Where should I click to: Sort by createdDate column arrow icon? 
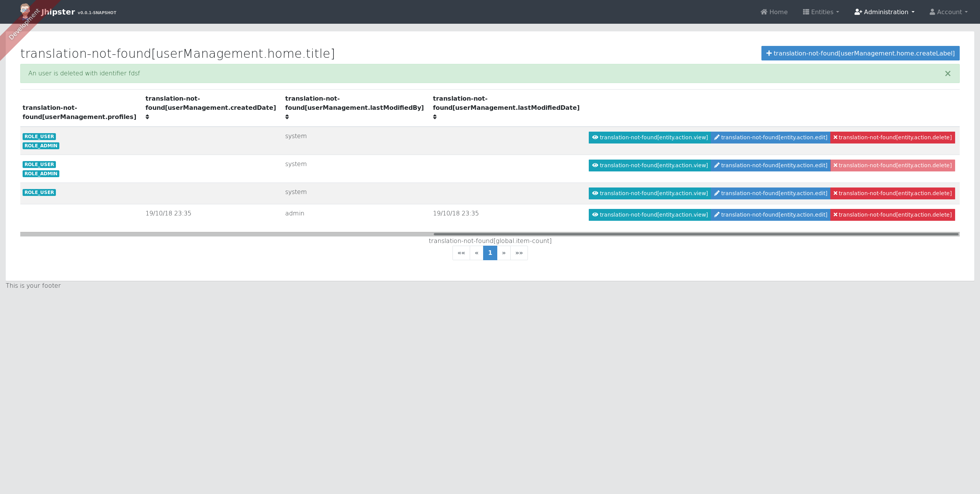(x=147, y=117)
